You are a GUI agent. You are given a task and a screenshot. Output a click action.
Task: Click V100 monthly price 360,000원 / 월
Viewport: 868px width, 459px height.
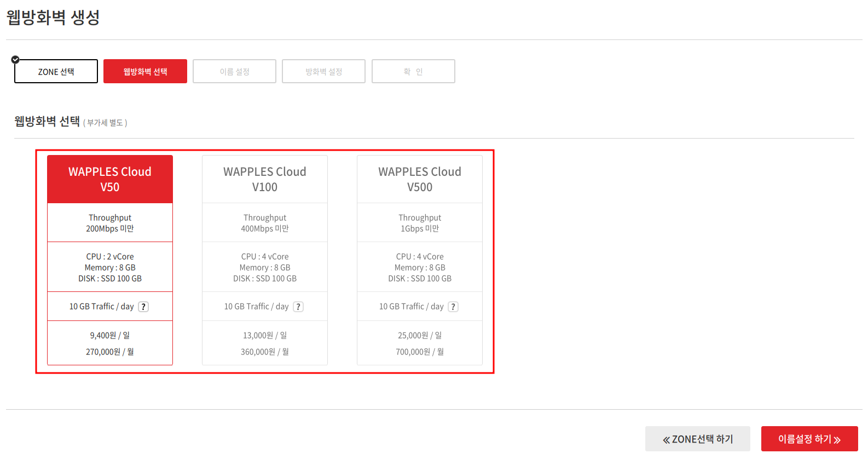(x=265, y=352)
